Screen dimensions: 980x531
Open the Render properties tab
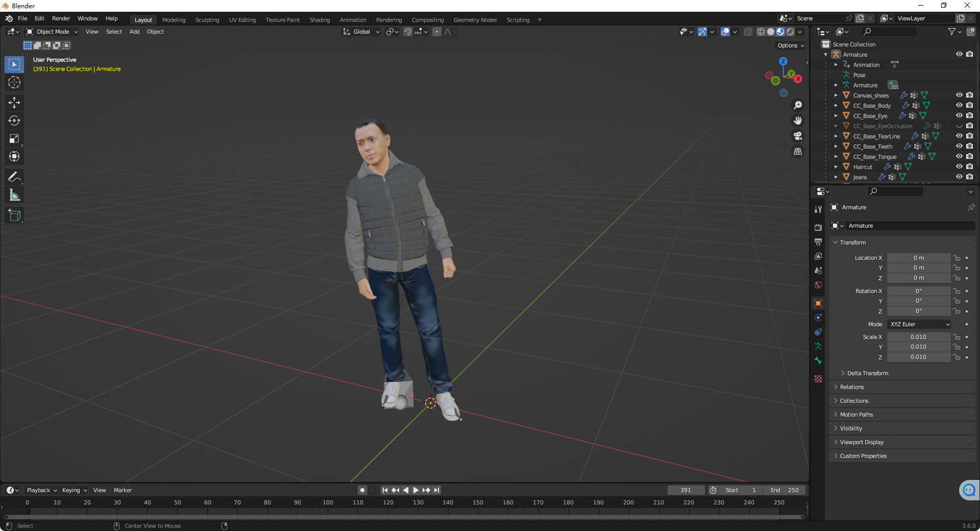(818, 227)
